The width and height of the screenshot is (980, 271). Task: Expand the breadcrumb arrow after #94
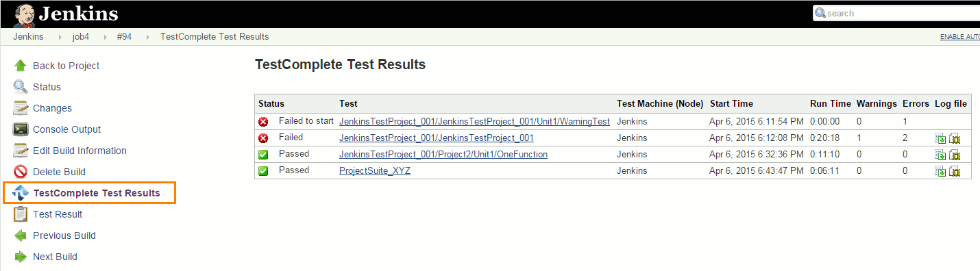(x=147, y=37)
